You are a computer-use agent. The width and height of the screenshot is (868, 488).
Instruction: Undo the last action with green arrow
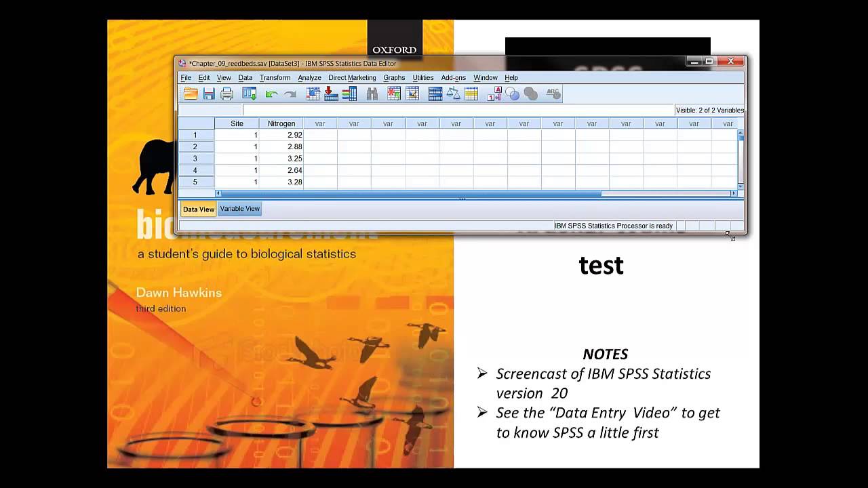click(272, 94)
